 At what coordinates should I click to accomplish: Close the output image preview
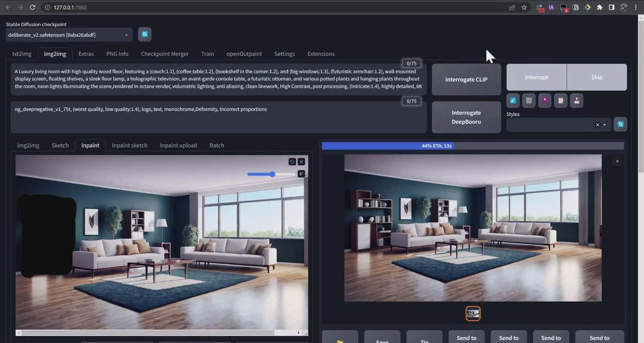pyautogui.click(x=617, y=161)
